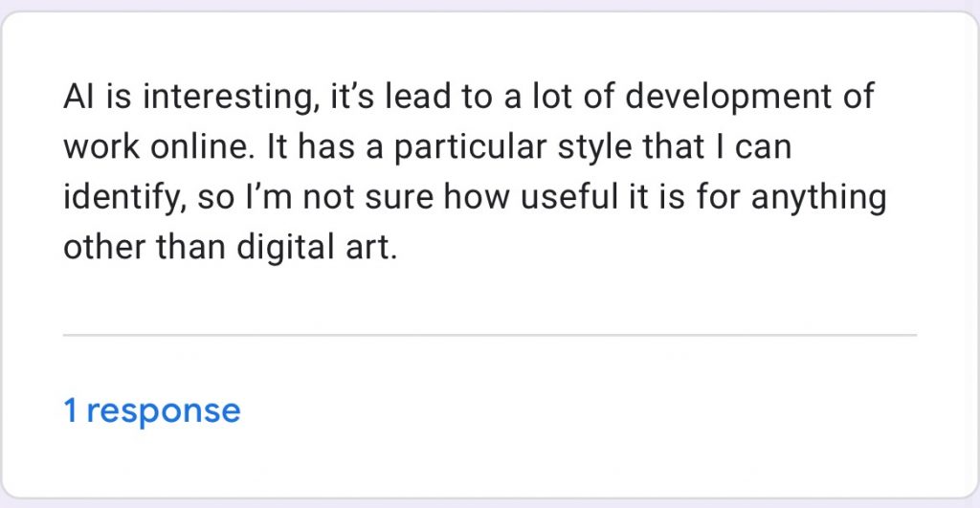Click the words 'other than' in last line
Viewport: 980px width, 508px height.
(145, 248)
